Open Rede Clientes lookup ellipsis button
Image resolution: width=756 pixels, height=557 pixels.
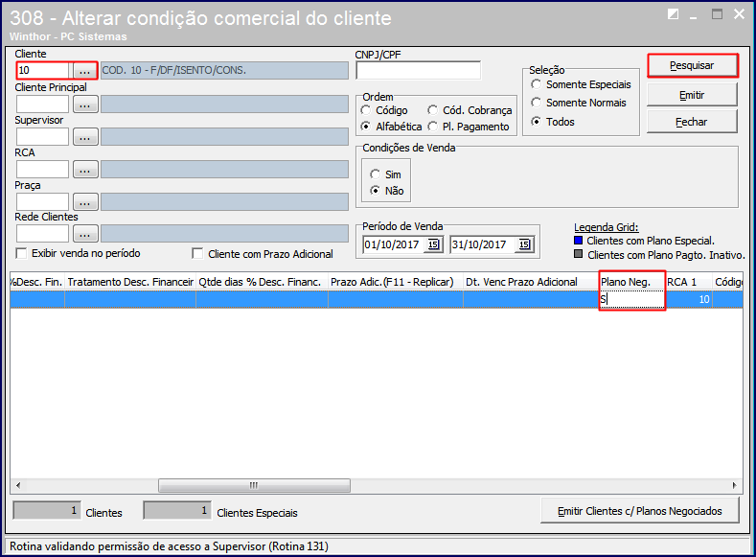85,234
